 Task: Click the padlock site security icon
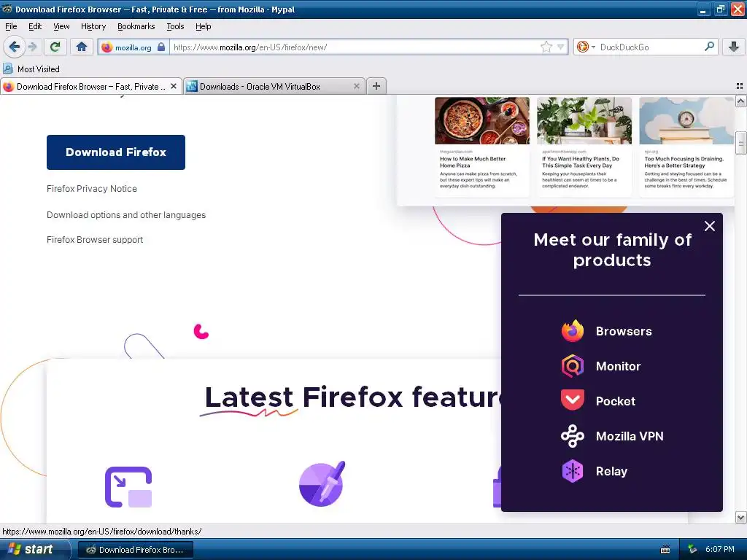[x=161, y=47]
